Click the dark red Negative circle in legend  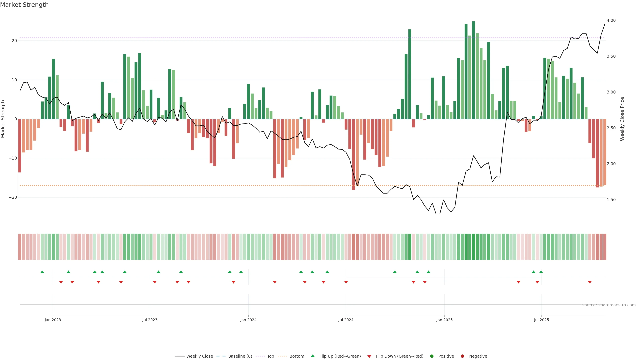click(462, 356)
